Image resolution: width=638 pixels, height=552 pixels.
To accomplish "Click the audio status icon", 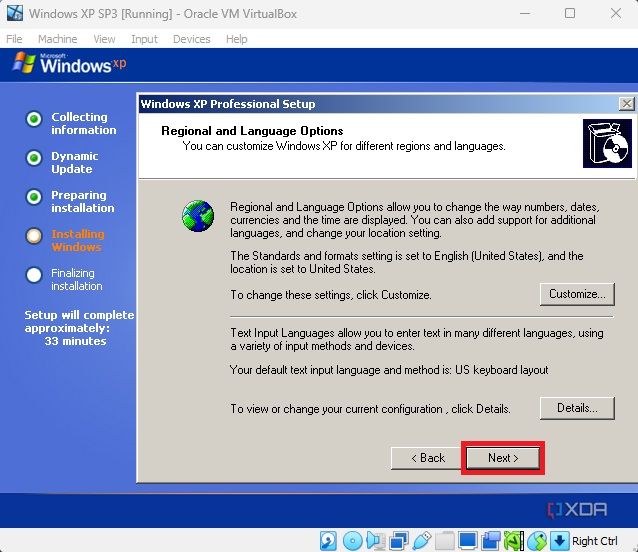I will [x=375, y=541].
